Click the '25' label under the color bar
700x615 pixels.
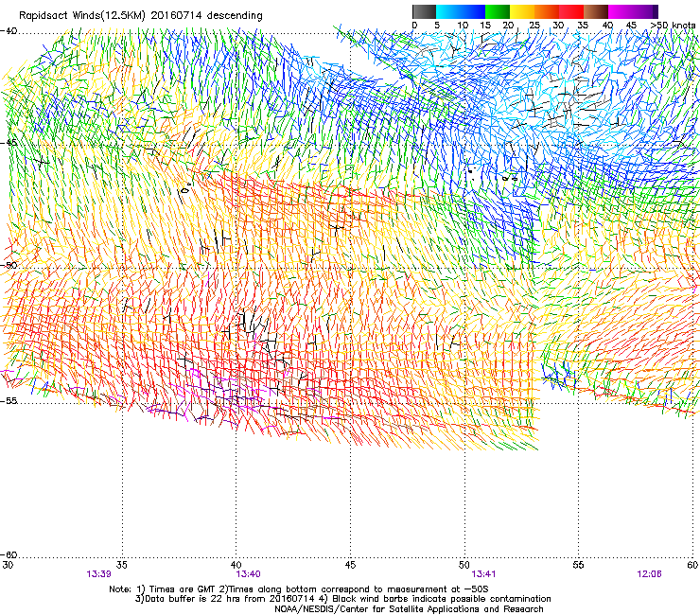pos(534,26)
